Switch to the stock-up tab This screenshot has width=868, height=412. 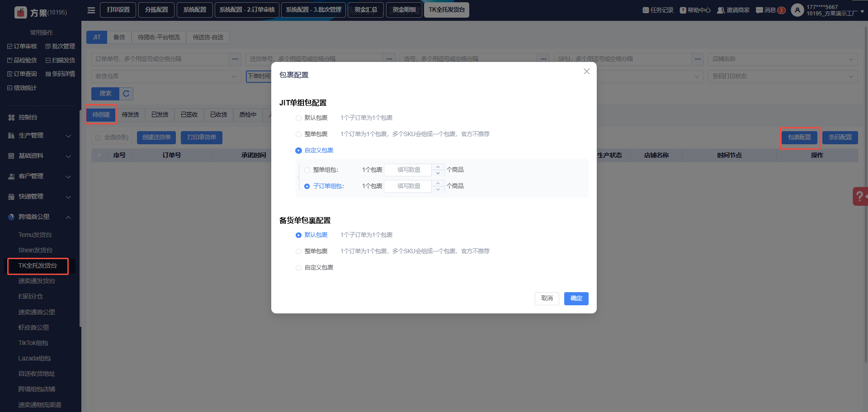(119, 37)
